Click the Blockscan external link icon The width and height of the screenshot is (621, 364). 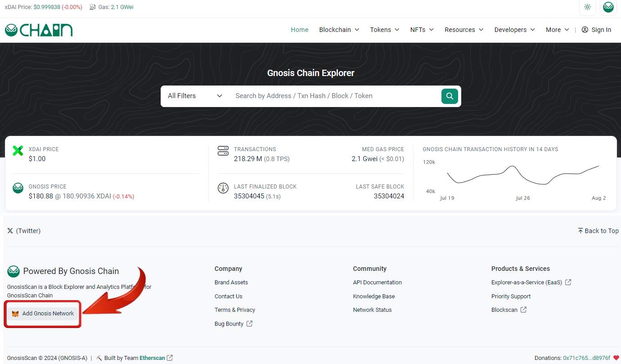coord(523,310)
